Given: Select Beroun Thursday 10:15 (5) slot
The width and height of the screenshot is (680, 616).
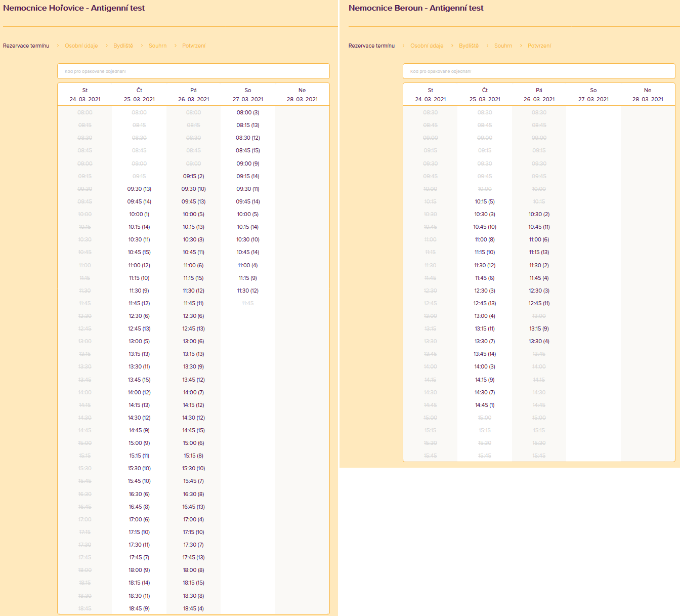Looking at the screenshot, I should point(485,201).
